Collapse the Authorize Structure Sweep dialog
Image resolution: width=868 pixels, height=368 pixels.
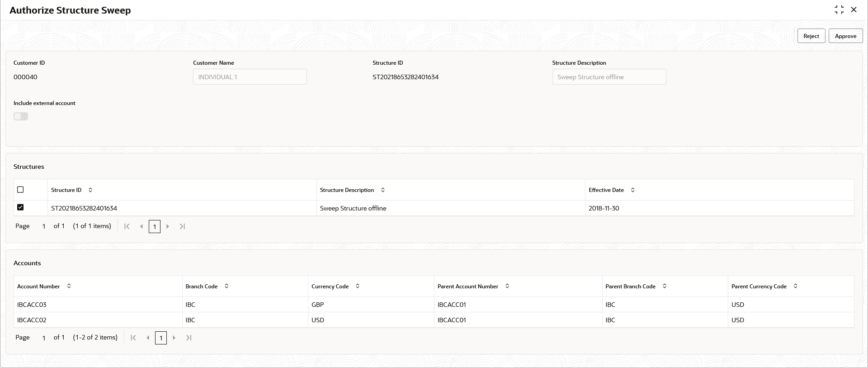pos(839,10)
